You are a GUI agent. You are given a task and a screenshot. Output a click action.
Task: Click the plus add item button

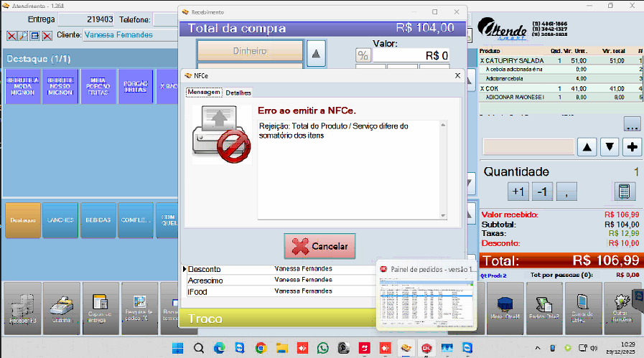[632, 147]
